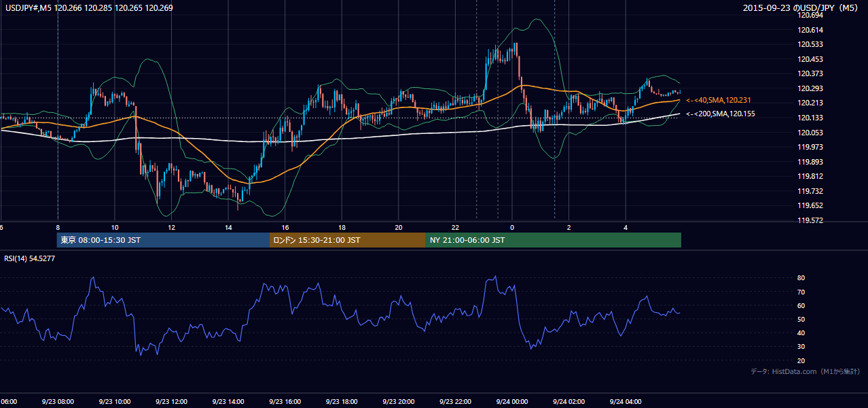Click hour label 22 above the session bars

[455, 228]
